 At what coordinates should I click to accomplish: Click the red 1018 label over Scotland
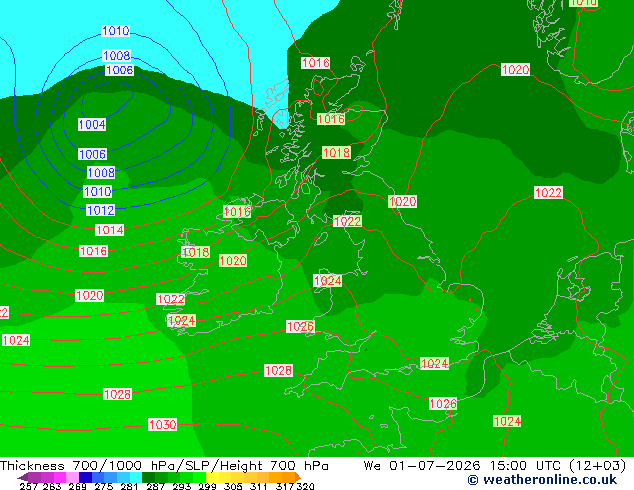point(336,152)
